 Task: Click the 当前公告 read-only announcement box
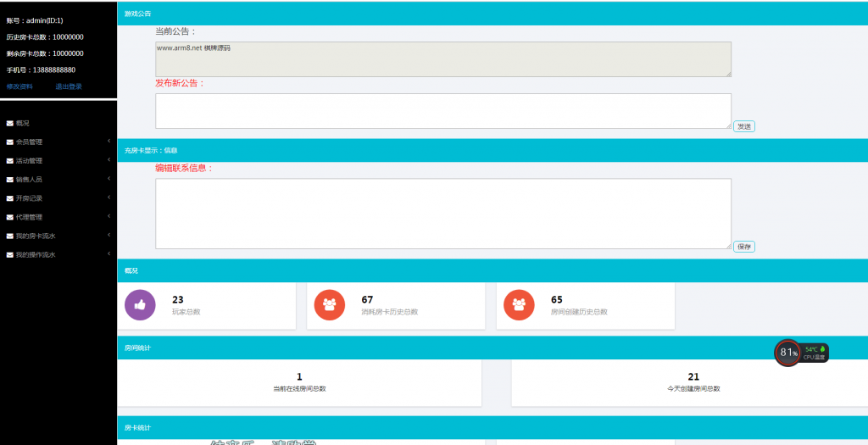click(x=442, y=59)
